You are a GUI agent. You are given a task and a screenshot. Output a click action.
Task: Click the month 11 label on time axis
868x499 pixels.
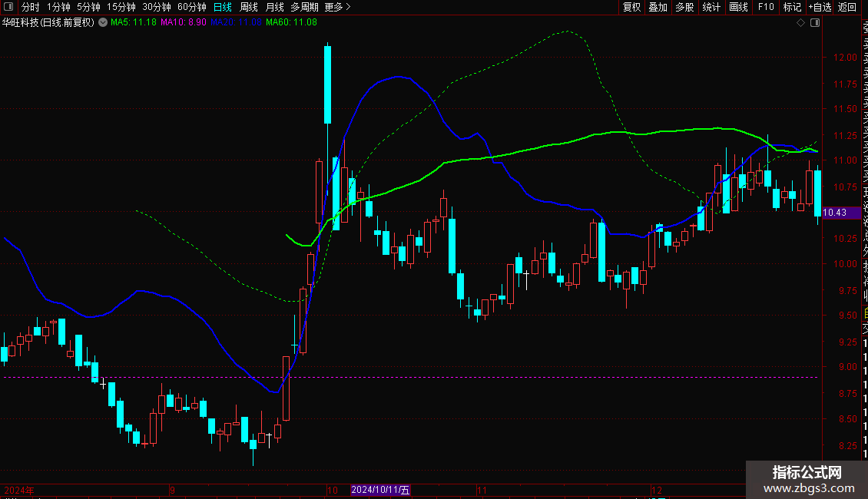pyautogui.click(x=482, y=490)
